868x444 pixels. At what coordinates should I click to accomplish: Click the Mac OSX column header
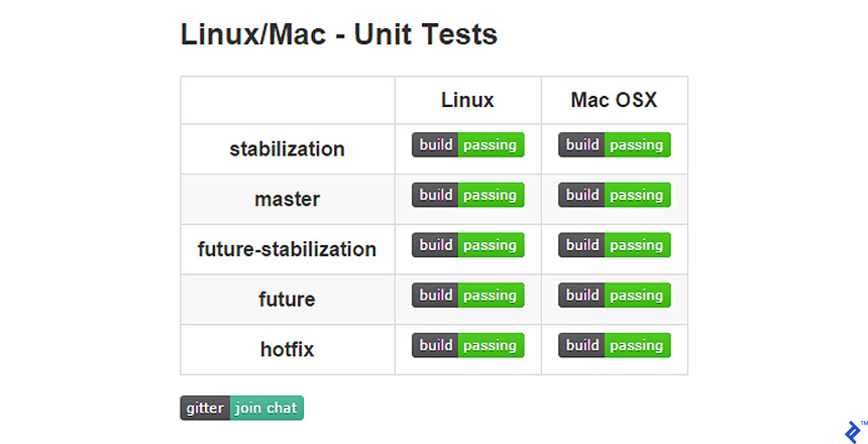614,100
